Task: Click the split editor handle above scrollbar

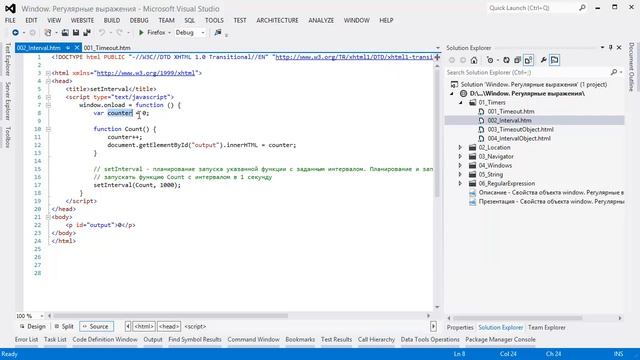Action: (437, 57)
